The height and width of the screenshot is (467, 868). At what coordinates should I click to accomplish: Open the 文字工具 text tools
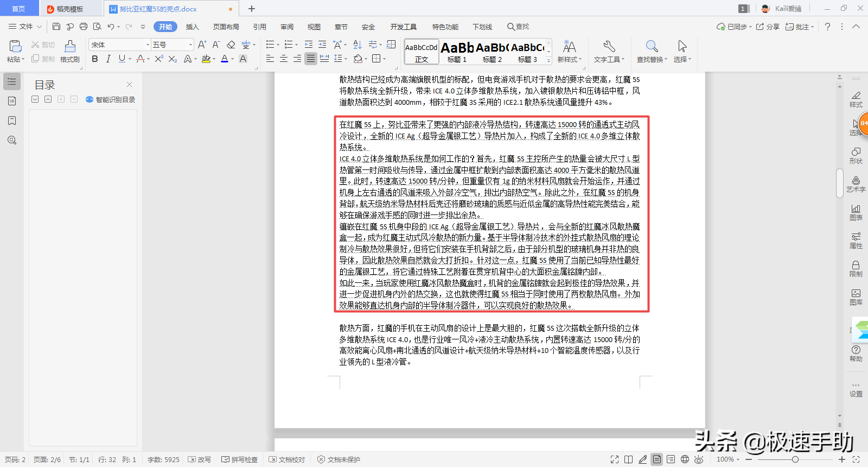(609, 52)
